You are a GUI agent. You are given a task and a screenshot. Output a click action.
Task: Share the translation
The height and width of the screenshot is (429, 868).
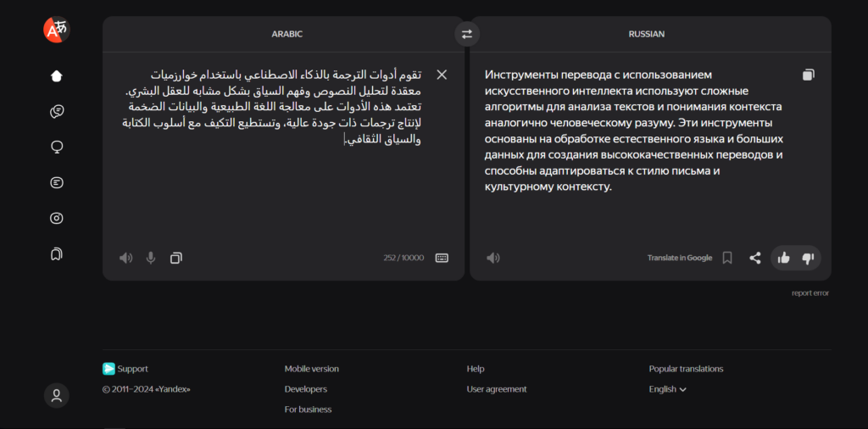point(755,258)
